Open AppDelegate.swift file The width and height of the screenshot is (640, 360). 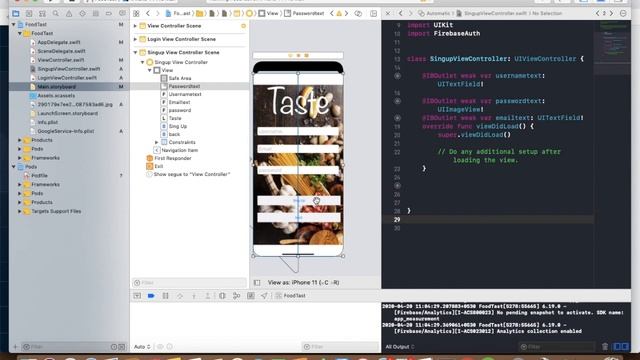click(x=59, y=42)
